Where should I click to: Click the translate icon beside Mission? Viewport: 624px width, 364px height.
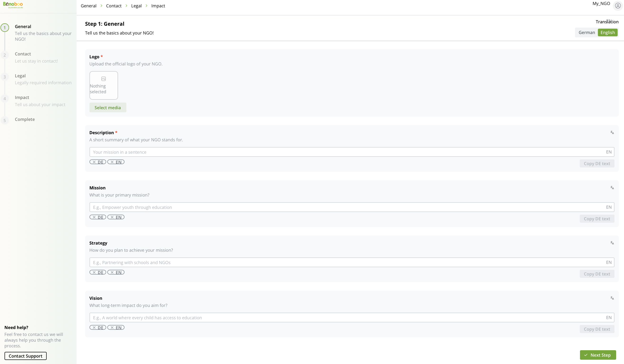coord(612,188)
